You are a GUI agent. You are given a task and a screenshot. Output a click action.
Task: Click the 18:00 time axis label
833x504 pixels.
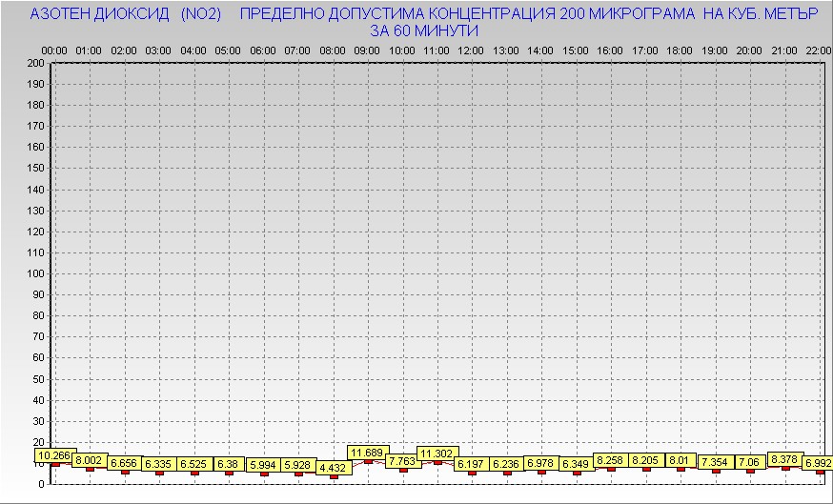680,51
